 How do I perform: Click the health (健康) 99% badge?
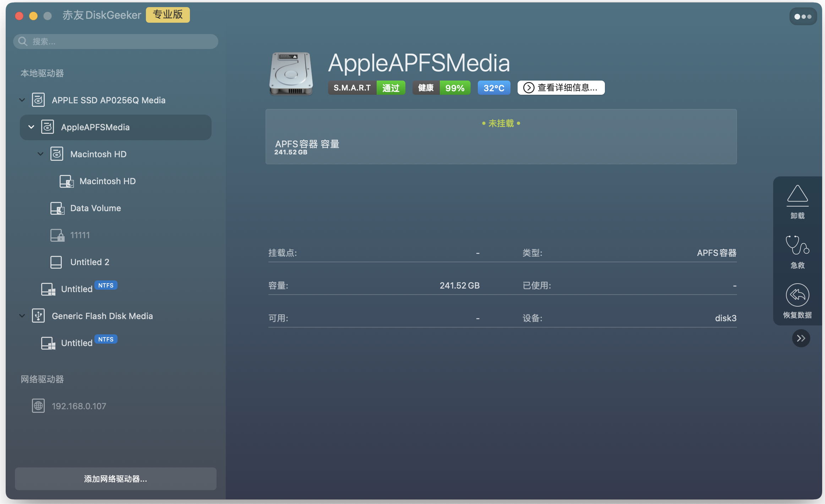click(x=441, y=88)
